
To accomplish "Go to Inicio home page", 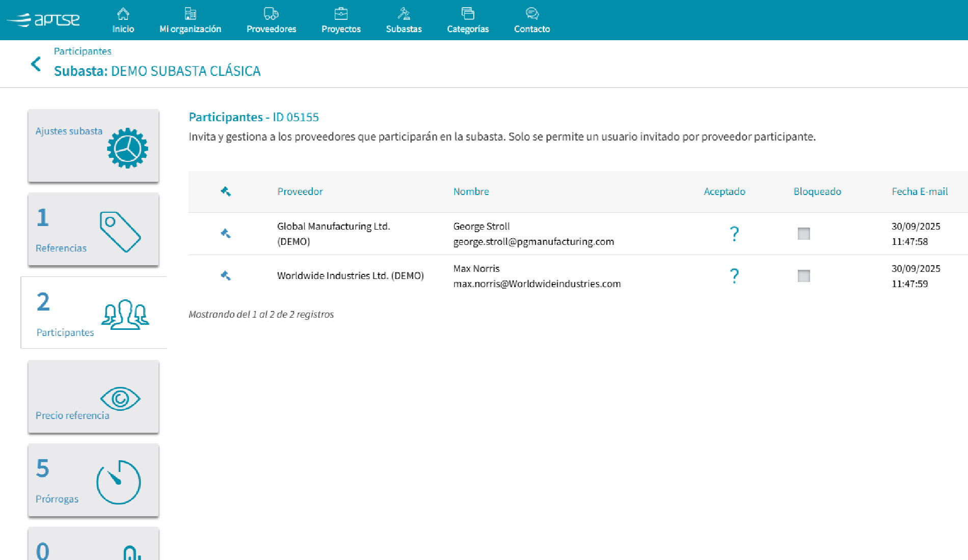I will (x=123, y=20).
